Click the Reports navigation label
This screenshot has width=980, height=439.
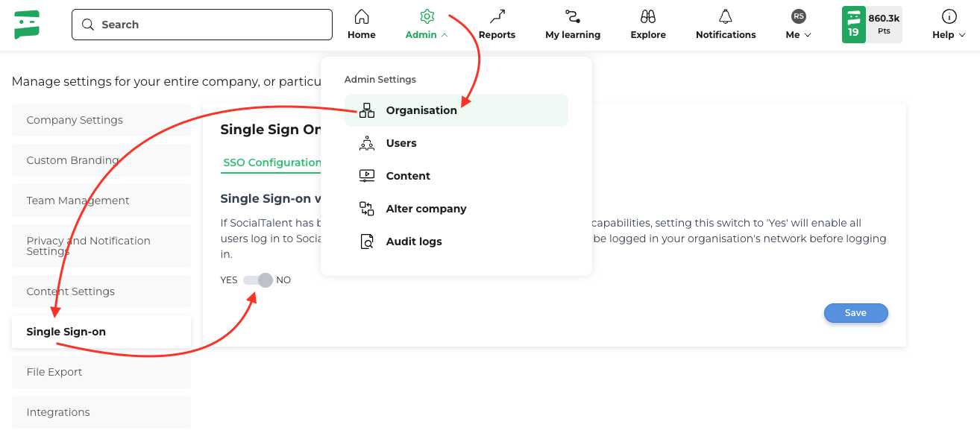[497, 35]
